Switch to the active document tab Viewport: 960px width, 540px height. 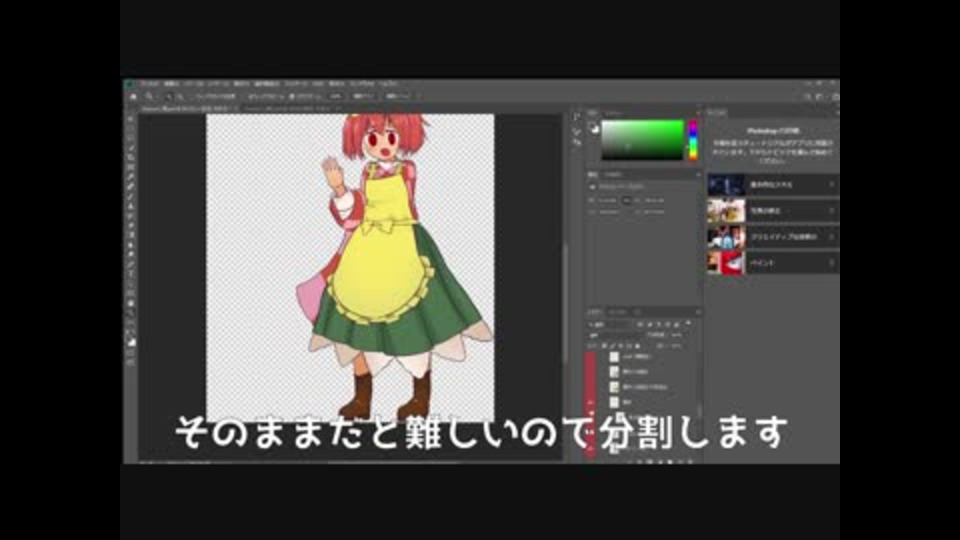coord(187,108)
